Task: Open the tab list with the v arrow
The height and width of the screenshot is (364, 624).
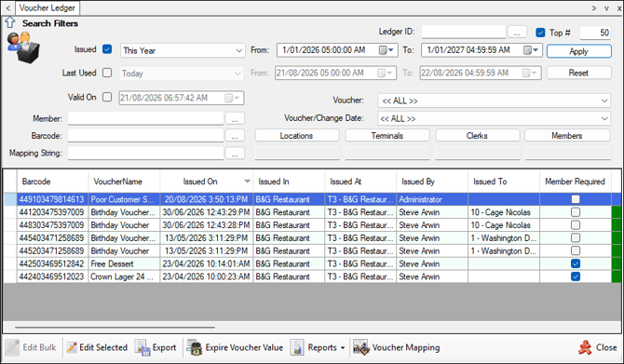Action: [606, 8]
